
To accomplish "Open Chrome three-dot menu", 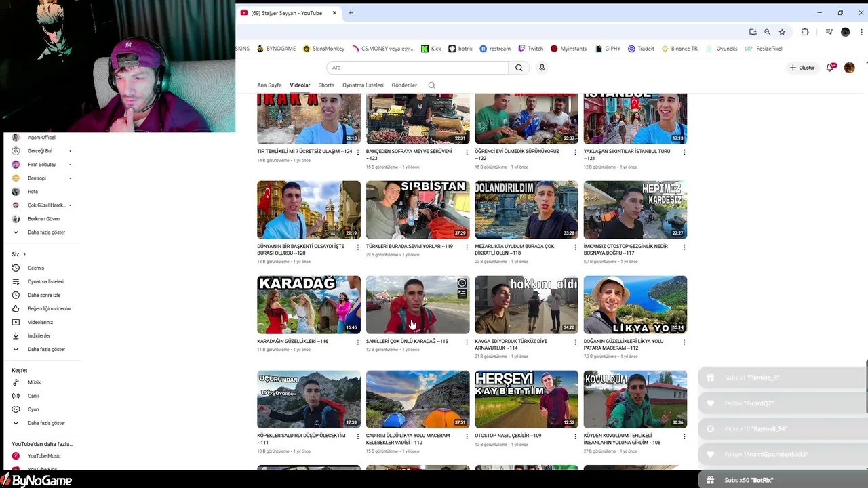I will click(862, 32).
